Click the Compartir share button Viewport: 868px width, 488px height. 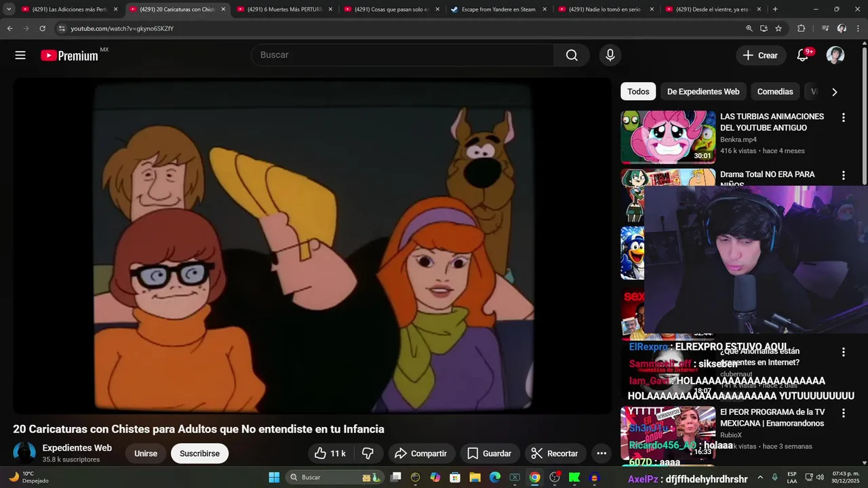(420, 453)
